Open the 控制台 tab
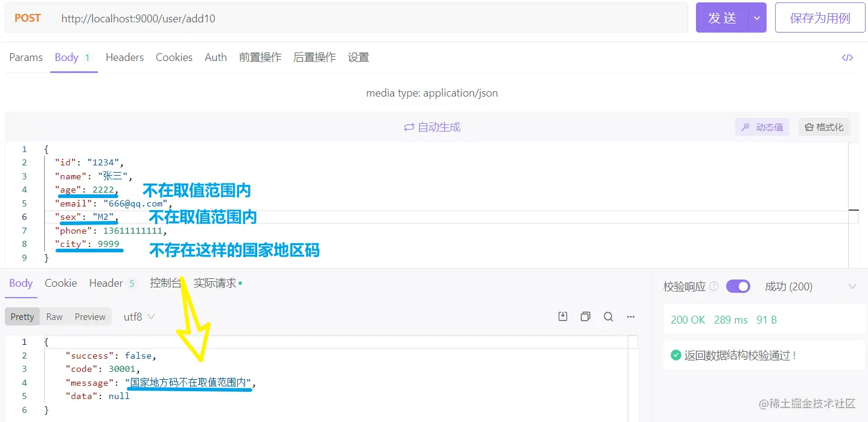The image size is (868, 422). pyautogui.click(x=165, y=283)
